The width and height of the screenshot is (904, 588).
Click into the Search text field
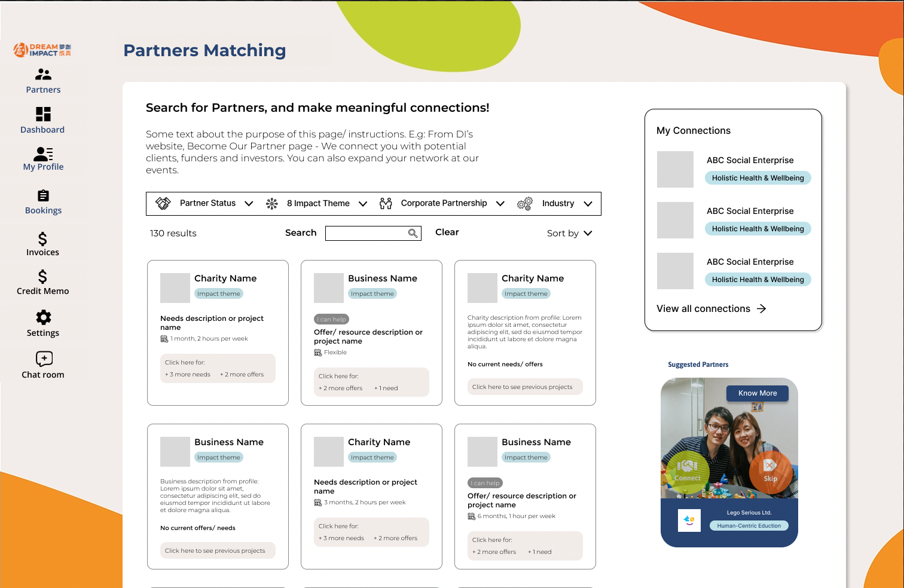click(366, 233)
